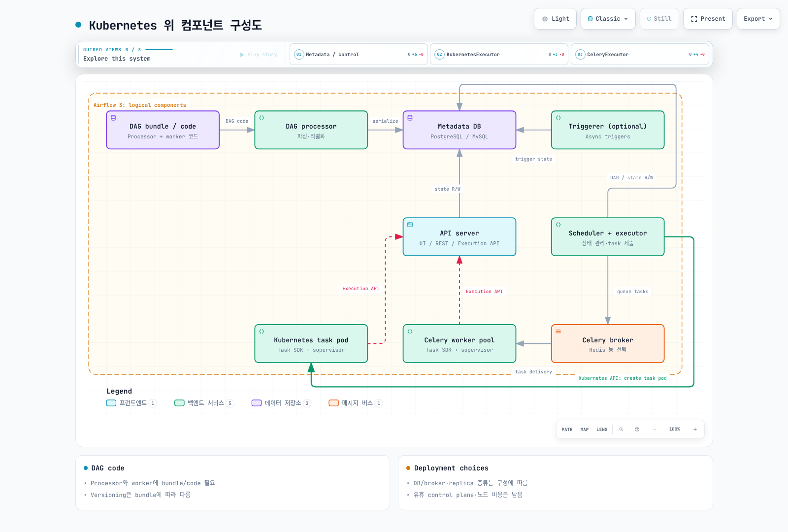
Task: Select Celery broker node
Action: tap(608, 343)
